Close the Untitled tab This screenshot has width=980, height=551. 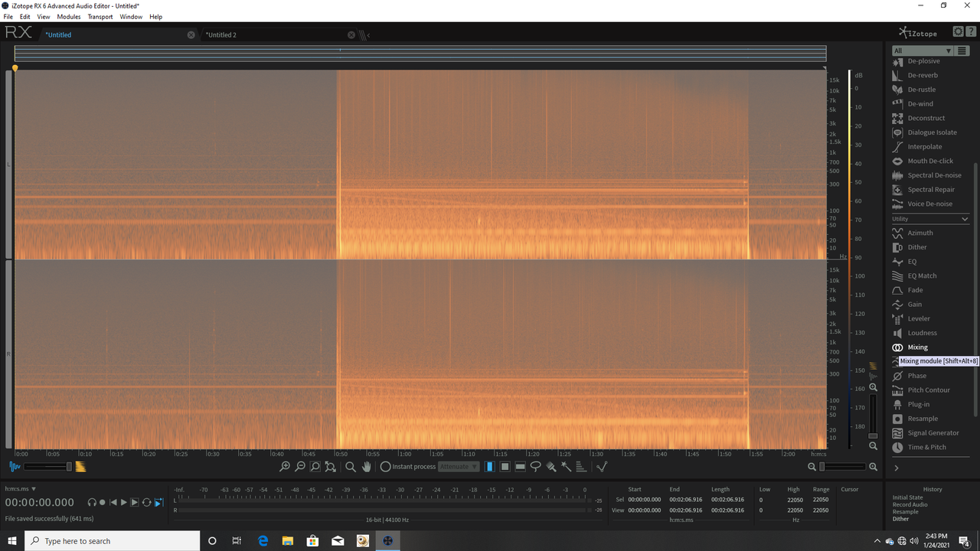pos(191,35)
